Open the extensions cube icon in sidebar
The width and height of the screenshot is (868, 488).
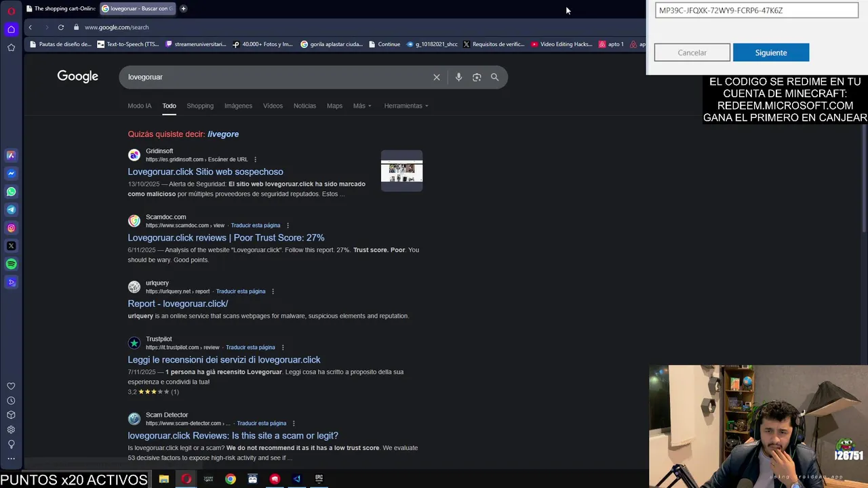pyautogui.click(x=11, y=415)
